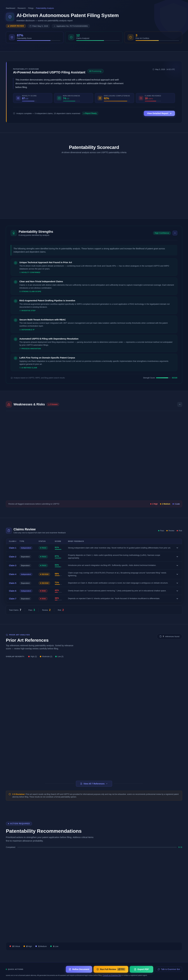Click the Promising status badge
This screenshot has width=188, height=980.
click(x=95, y=71)
